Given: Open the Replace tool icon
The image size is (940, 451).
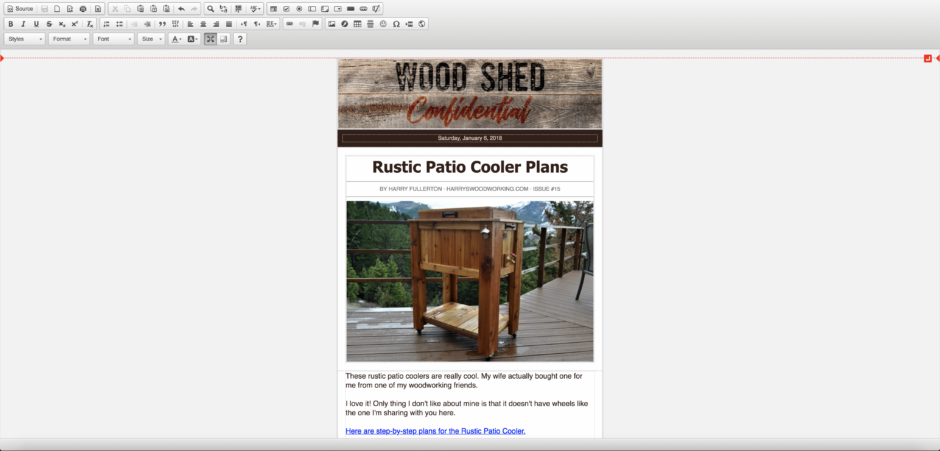Looking at the screenshot, I should click(x=224, y=9).
